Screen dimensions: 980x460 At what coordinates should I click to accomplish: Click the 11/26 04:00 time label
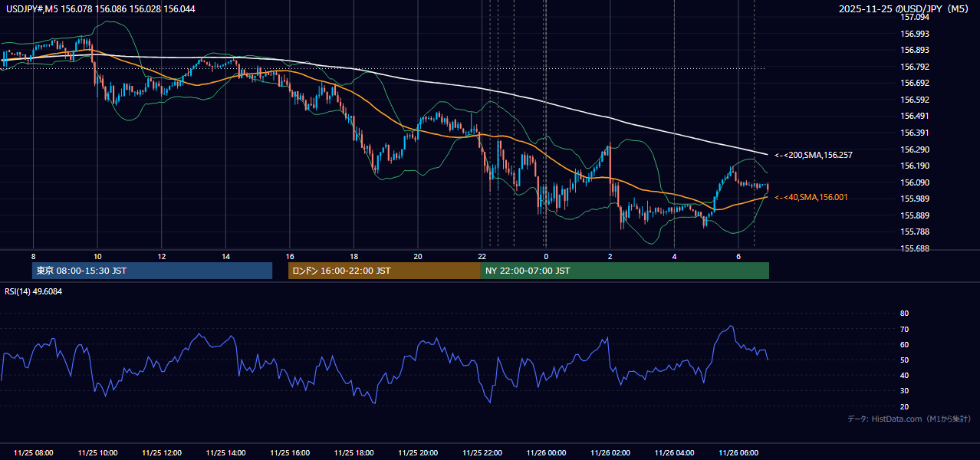[674, 453]
